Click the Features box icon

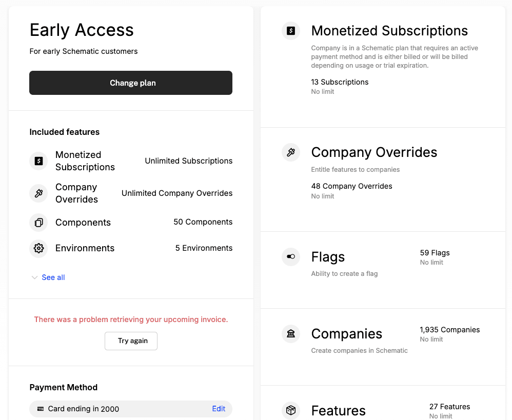tap(291, 411)
